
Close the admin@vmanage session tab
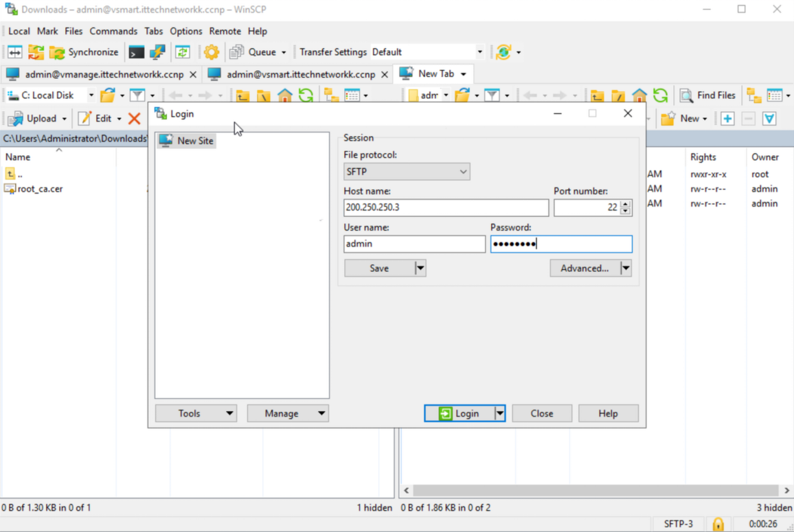tap(193, 74)
